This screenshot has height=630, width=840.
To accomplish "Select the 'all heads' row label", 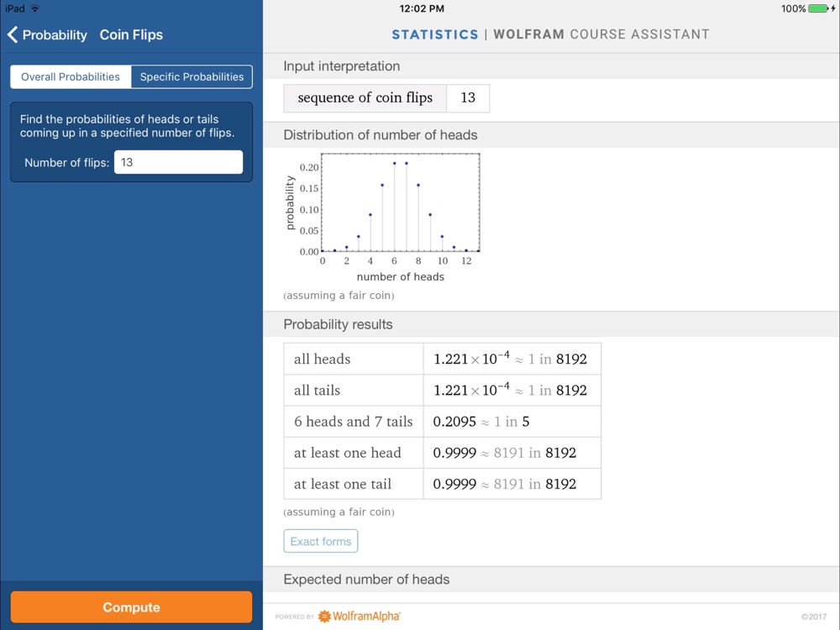I will coord(322,359).
